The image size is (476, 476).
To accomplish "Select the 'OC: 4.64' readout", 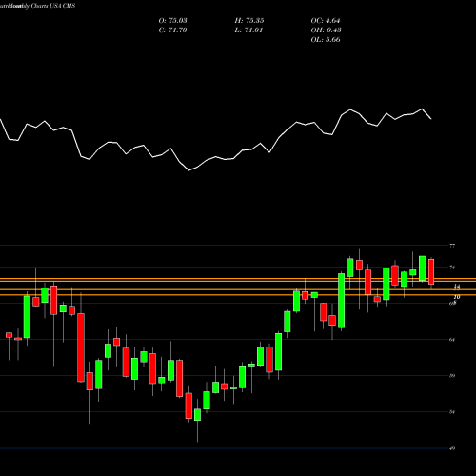I will click(x=326, y=21).
